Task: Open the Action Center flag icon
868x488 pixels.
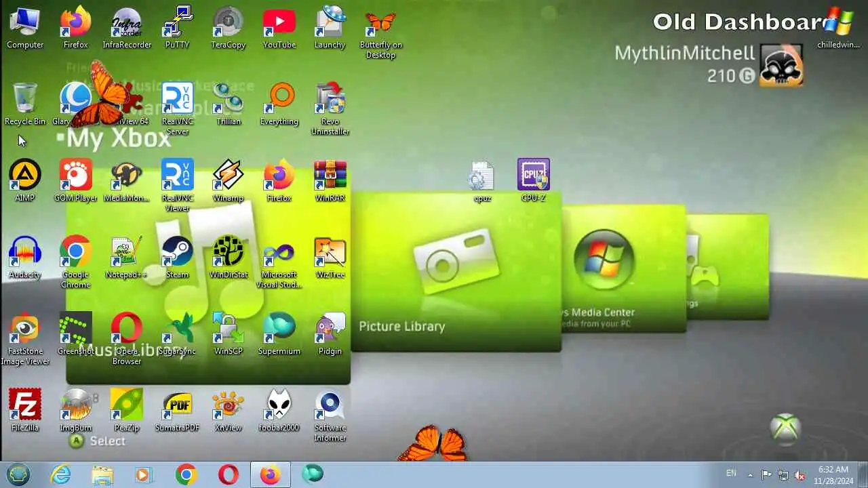Action: pyautogui.click(x=766, y=475)
